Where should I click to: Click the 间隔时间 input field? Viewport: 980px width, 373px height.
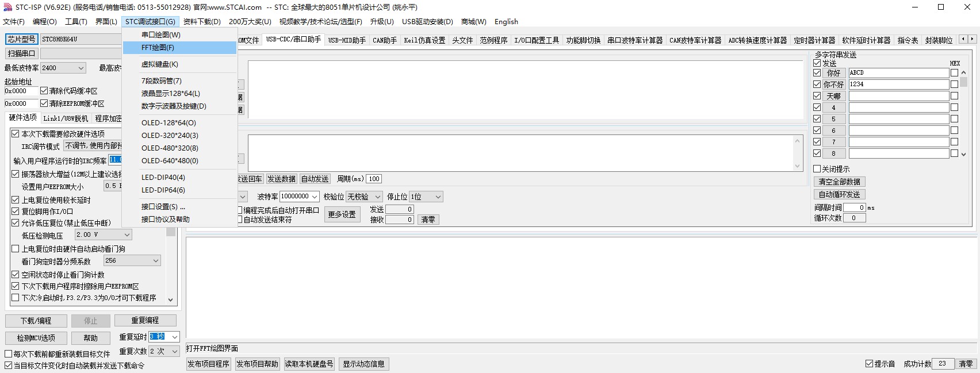(855, 207)
